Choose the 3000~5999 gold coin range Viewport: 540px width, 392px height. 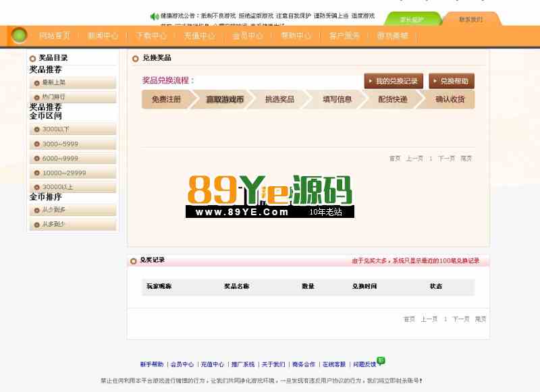(73, 144)
